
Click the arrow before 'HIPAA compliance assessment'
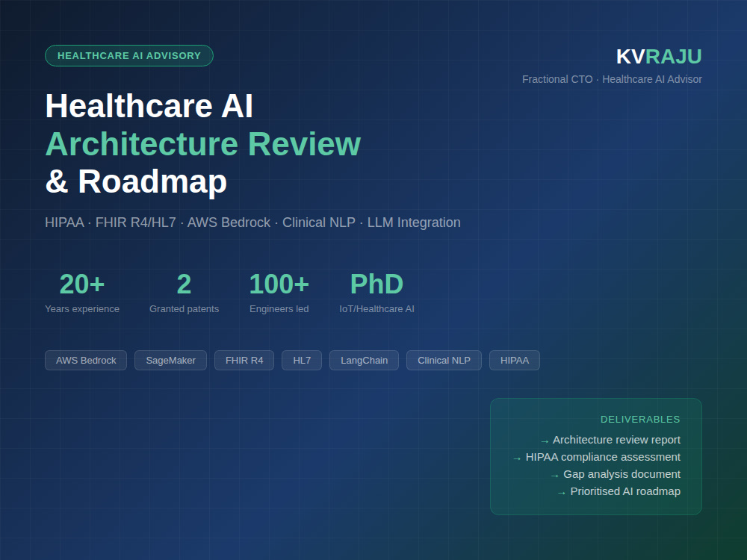517,458
